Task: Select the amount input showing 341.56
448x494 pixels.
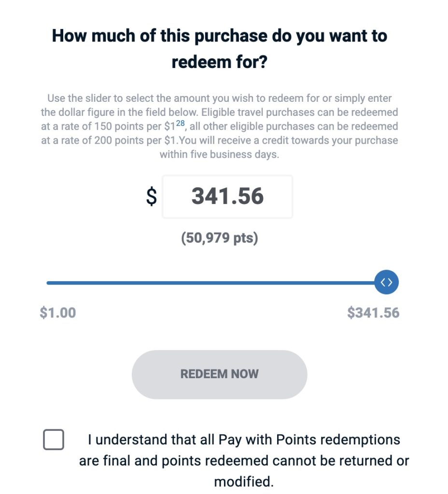Action: click(227, 196)
